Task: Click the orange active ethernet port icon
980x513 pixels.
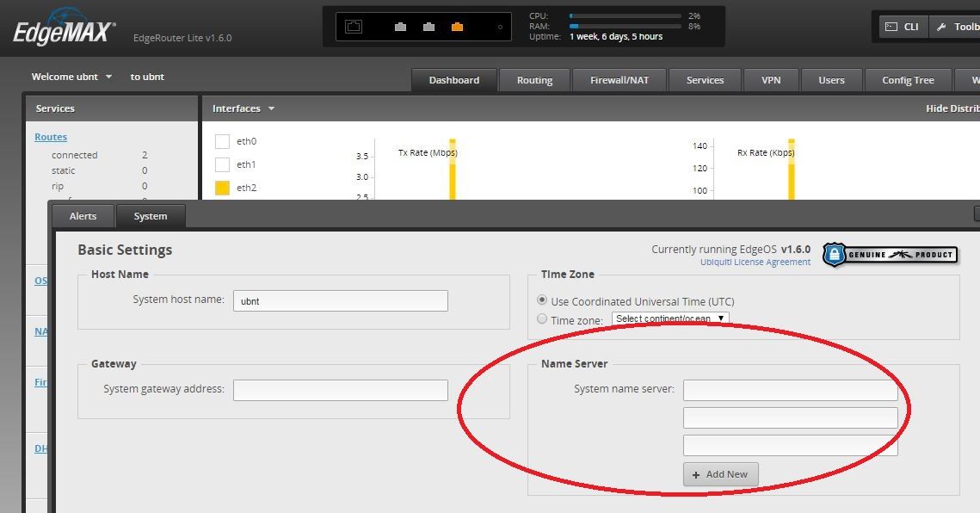Action: 457,27
